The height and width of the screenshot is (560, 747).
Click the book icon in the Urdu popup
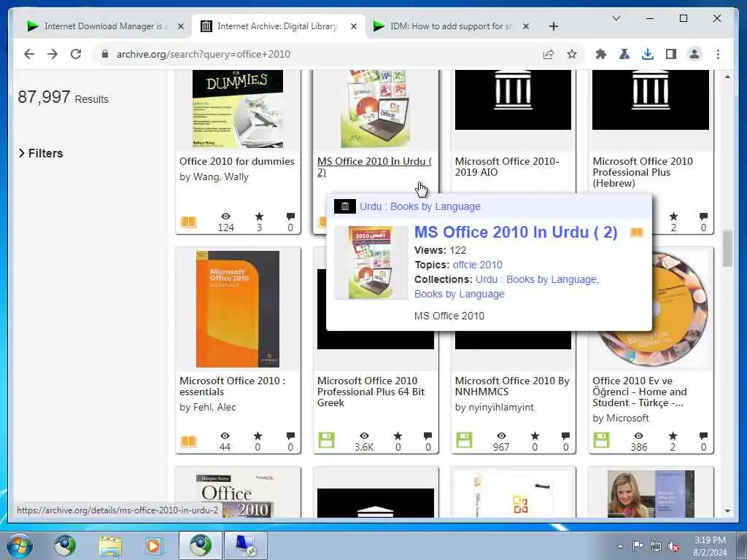pyautogui.click(x=636, y=233)
